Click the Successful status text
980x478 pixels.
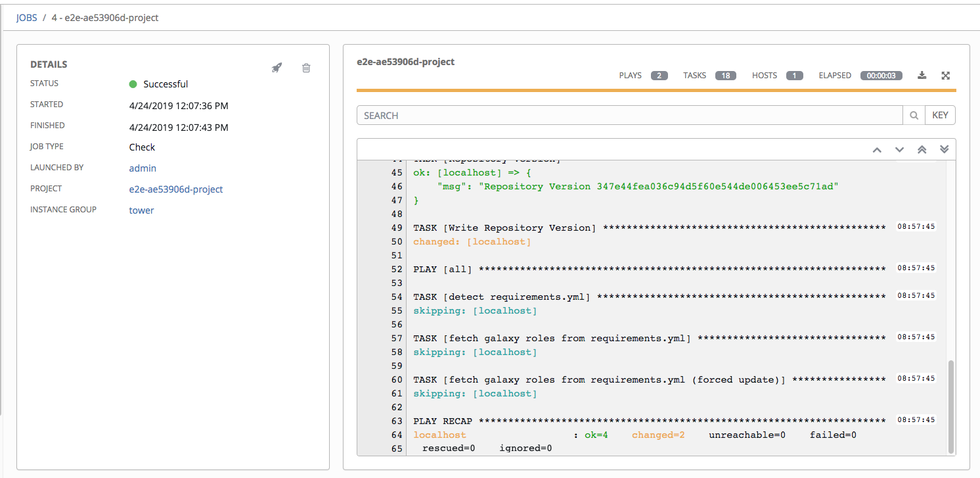point(166,84)
